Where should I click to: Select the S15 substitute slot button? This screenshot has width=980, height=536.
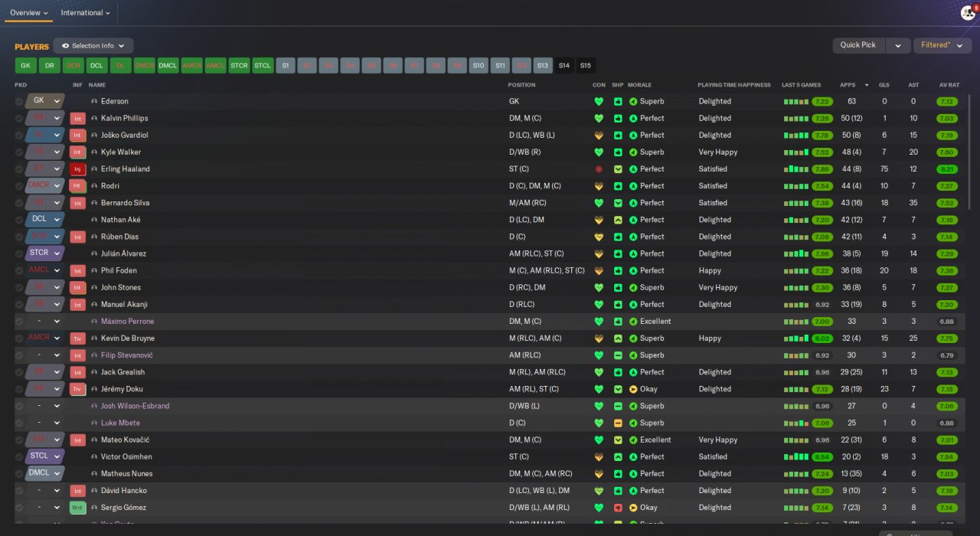[585, 66]
